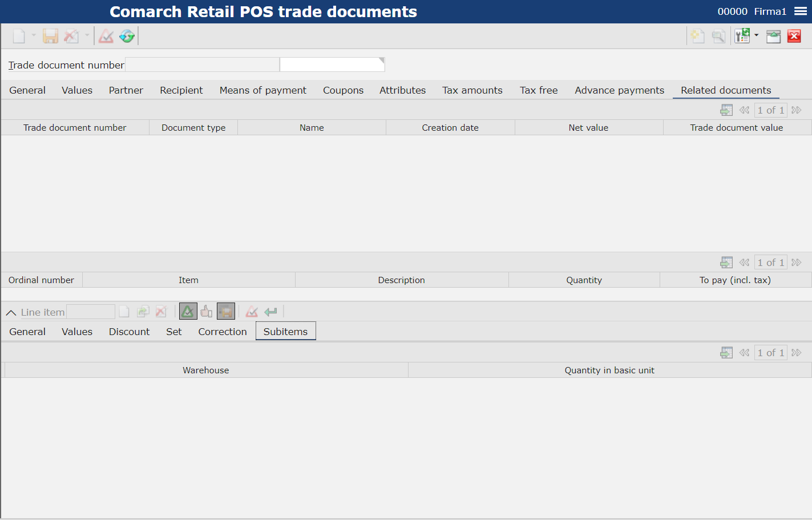Click the Delete document icon in main toolbar
The width and height of the screenshot is (812, 520).
click(x=71, y=37)
